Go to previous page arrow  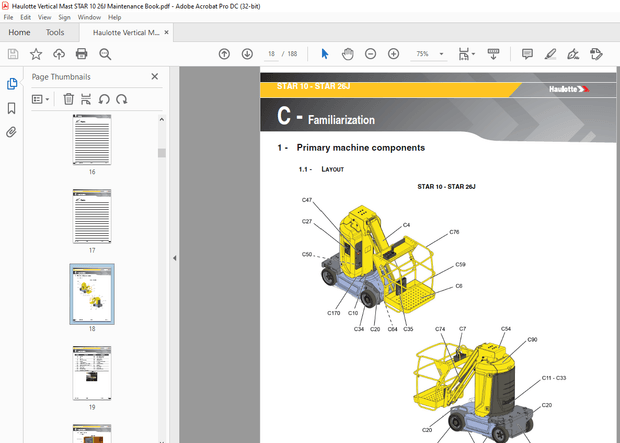click(224, 54)
